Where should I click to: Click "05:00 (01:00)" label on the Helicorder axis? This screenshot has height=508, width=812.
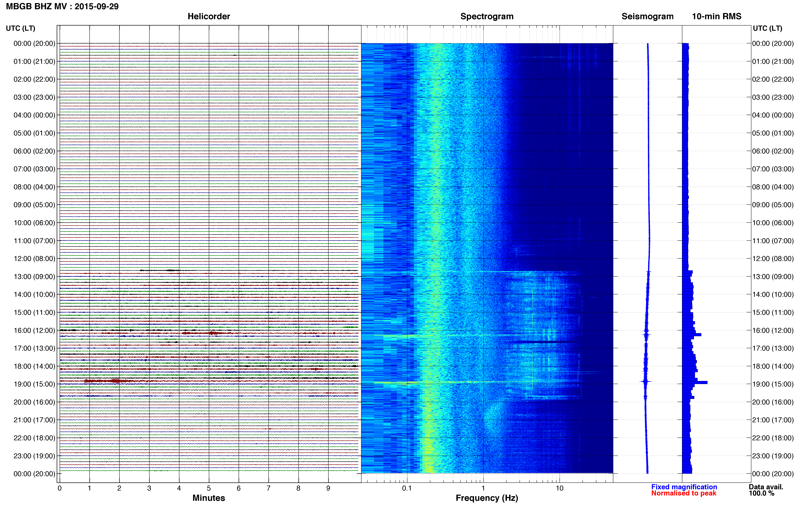[34, 133]
